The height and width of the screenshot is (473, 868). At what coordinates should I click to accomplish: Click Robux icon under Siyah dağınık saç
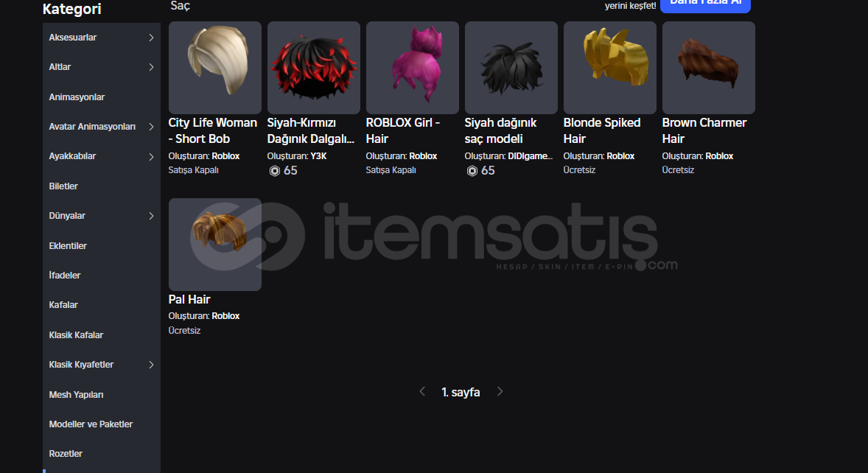click(472, 171)
